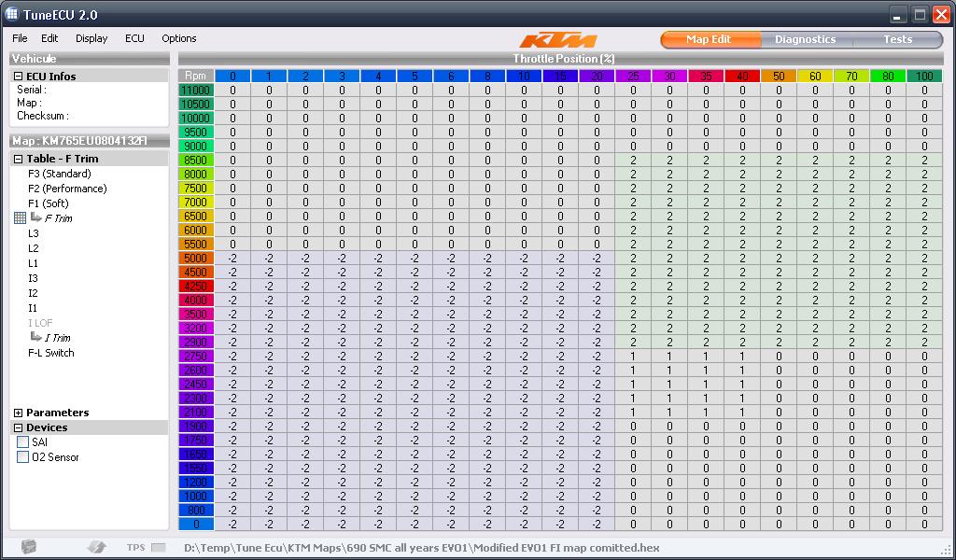Image resolution: width=956 pixels, height=560 pixels.
Task: Click the Checksum field in ECU Infos
Action: [43, 116]
